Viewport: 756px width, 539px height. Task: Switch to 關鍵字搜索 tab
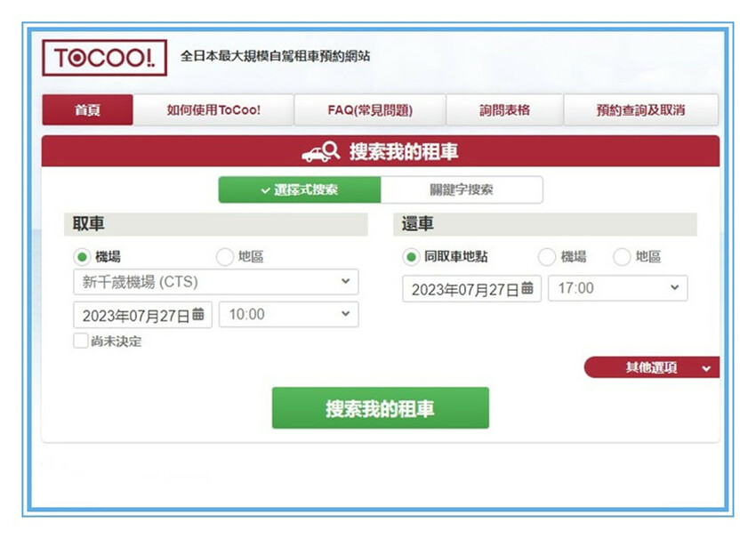(x=461, y=189)
